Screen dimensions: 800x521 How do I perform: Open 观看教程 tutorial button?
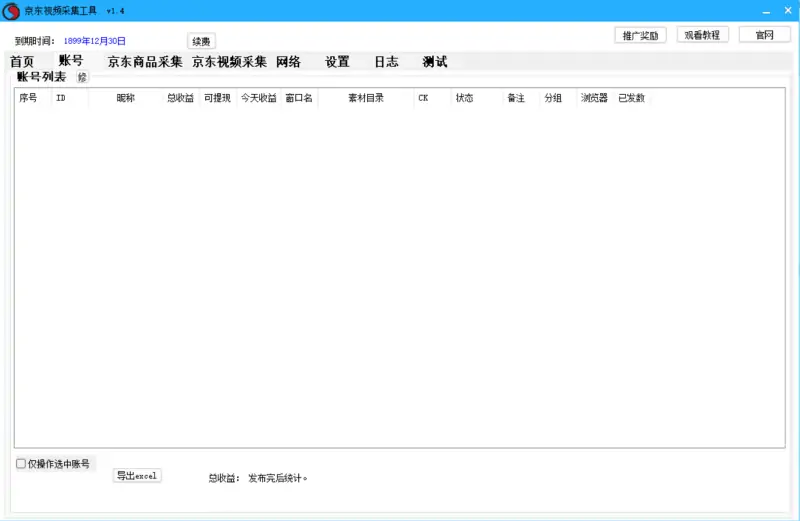pos(703,35)
